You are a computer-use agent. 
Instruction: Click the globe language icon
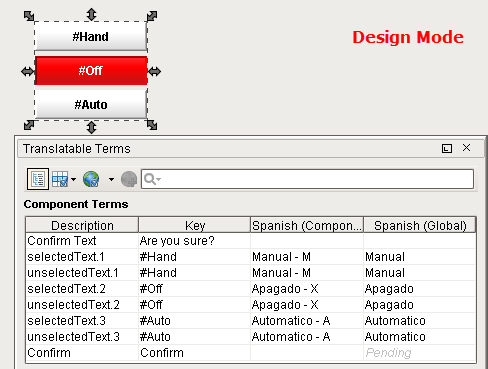pos(91,179)
